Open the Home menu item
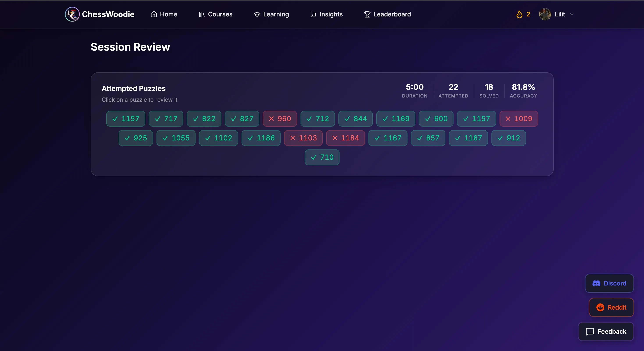 [x=164, y=14]
